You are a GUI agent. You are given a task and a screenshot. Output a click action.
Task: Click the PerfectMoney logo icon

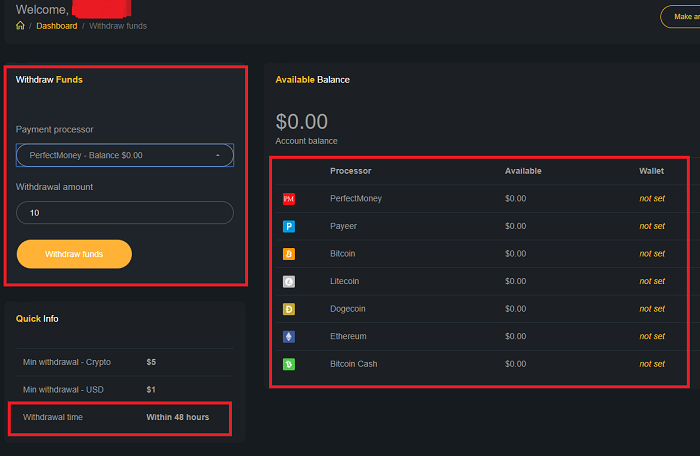pos(289,199)
